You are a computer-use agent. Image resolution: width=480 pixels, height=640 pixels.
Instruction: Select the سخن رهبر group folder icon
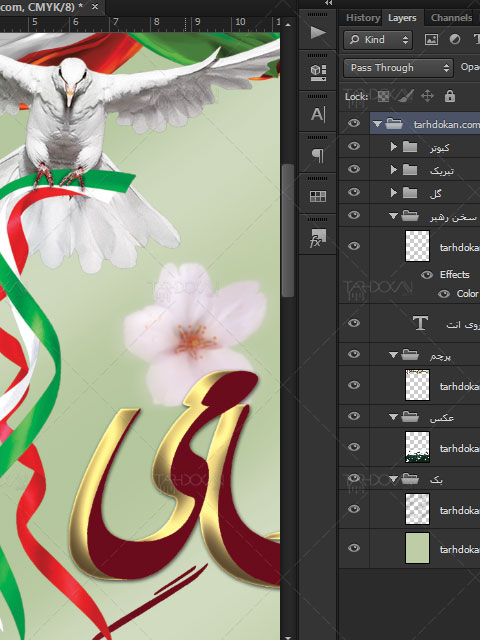point(410,216)
